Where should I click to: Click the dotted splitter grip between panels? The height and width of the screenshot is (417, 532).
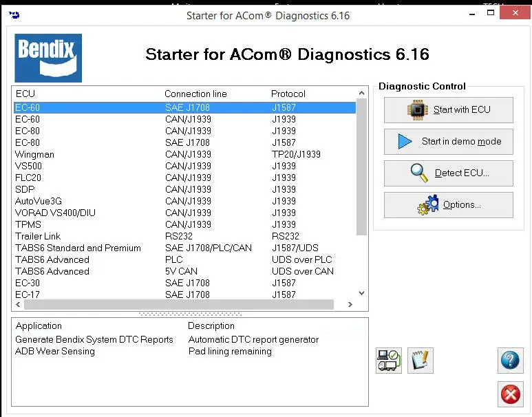[191, 314]
